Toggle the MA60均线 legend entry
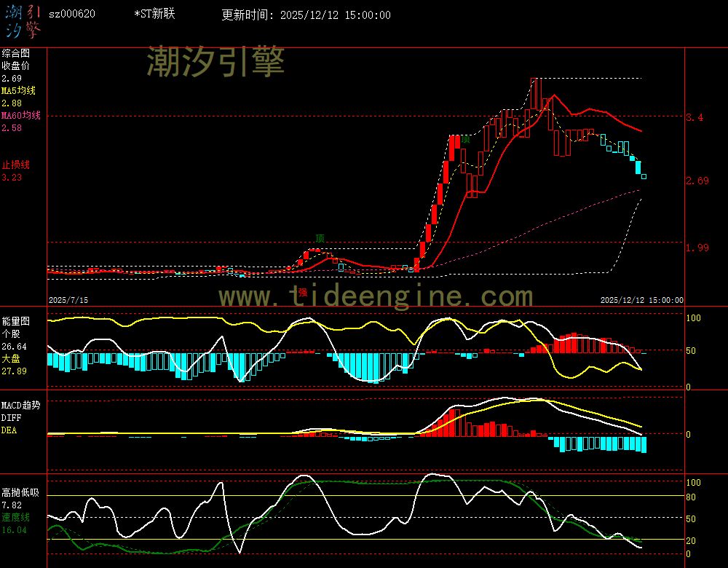This screenshot has width=728, height=568. tap(20, 116)
